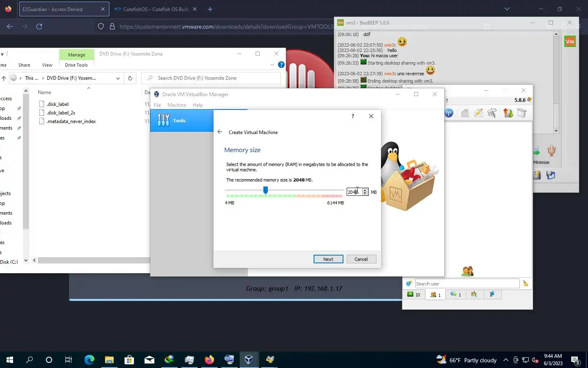Click BeeBEEP gear settings icon beside search
Image resolution: width=588 pixels, height=368 pixels.
click(x=409, y=284)
